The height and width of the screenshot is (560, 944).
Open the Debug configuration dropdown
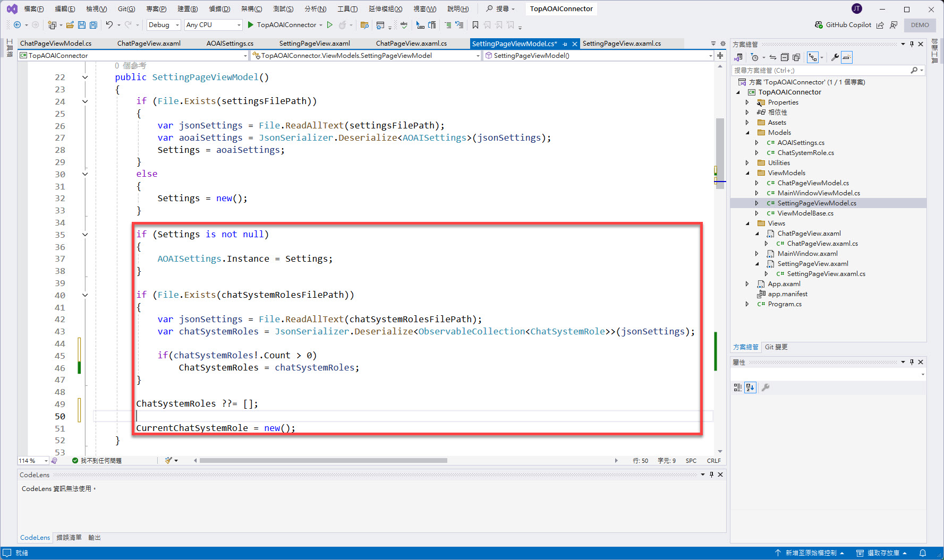click(163, 25)
